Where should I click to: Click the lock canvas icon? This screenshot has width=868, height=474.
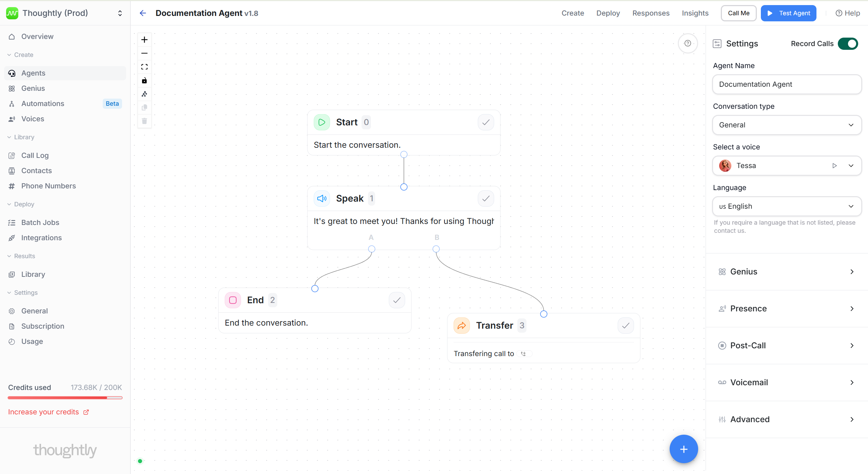click(x=144, y=80)
